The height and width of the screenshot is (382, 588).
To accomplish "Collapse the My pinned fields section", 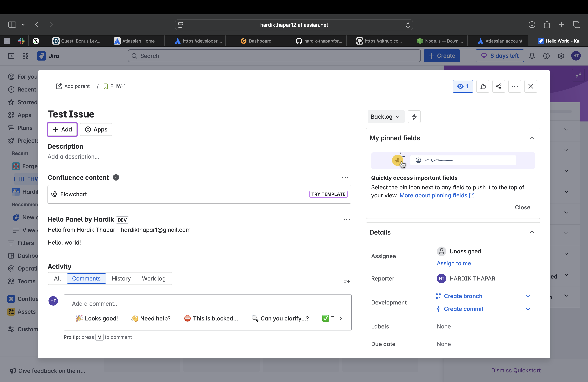I will [x=532, y=138].
